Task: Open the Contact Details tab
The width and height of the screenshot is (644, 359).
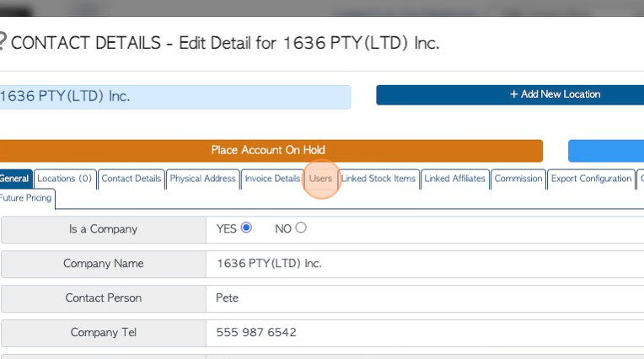Action: [131, 179]
